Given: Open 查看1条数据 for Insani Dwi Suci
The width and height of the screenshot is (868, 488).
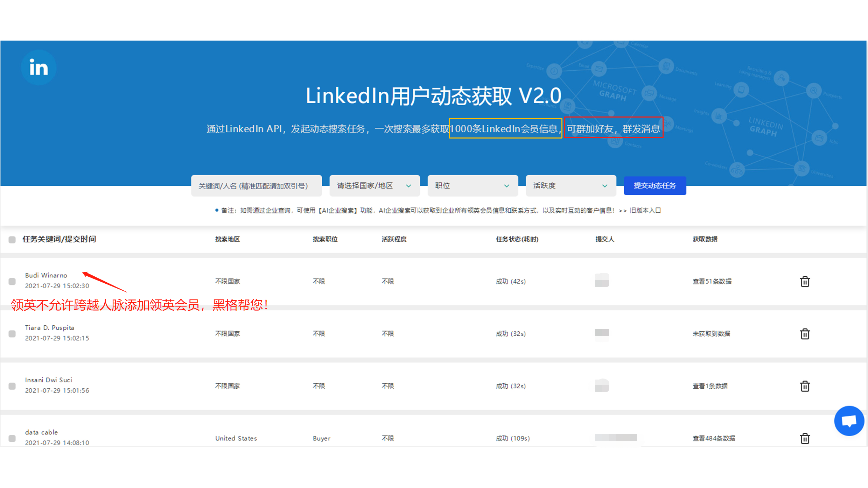Looking at the screenshot, I should pos(710,386).
